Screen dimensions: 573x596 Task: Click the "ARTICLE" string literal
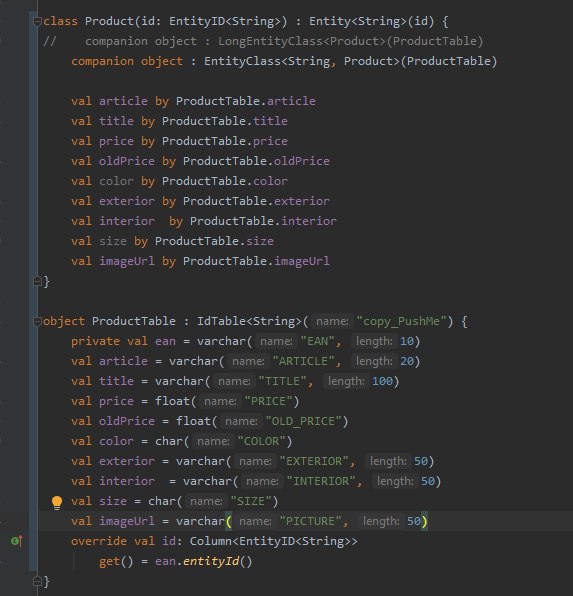(x=303, y=361)
